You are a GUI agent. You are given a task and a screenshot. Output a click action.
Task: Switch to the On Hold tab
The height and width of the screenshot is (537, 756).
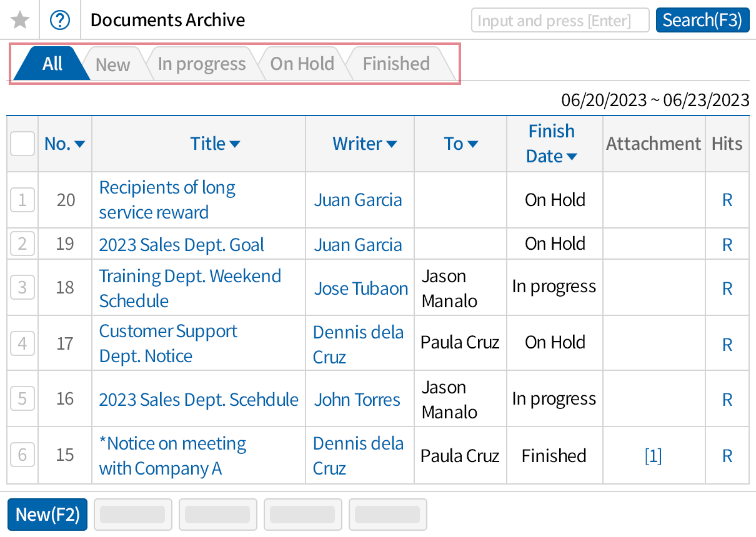pos(302,63)
